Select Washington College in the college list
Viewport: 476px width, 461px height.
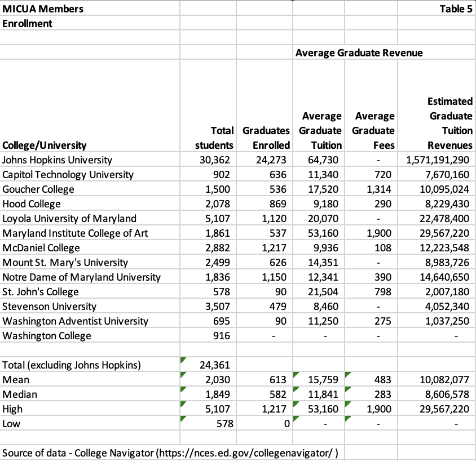click(45, 335)
